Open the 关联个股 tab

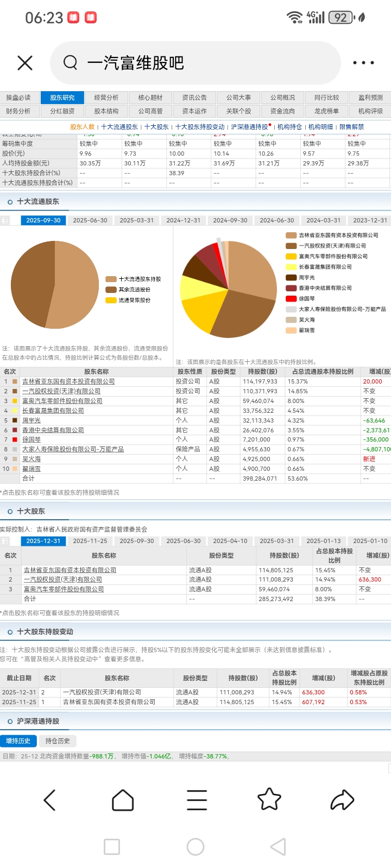(x=239, y=111)
